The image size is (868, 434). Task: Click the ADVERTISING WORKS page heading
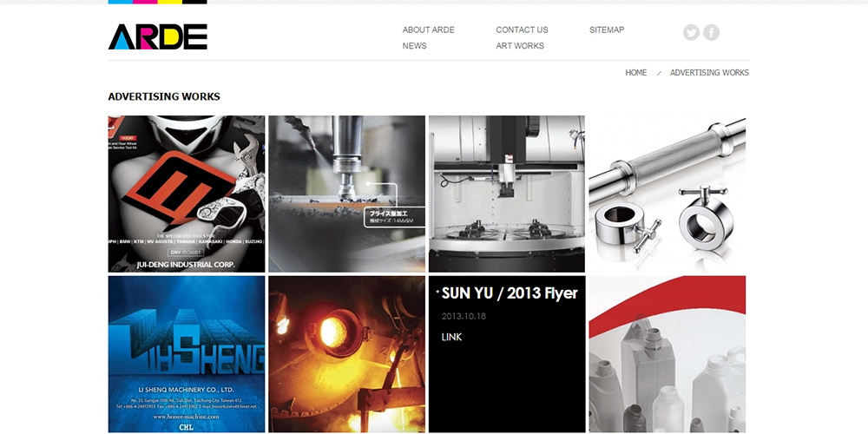pyautogui.click(x=164, y=97)
